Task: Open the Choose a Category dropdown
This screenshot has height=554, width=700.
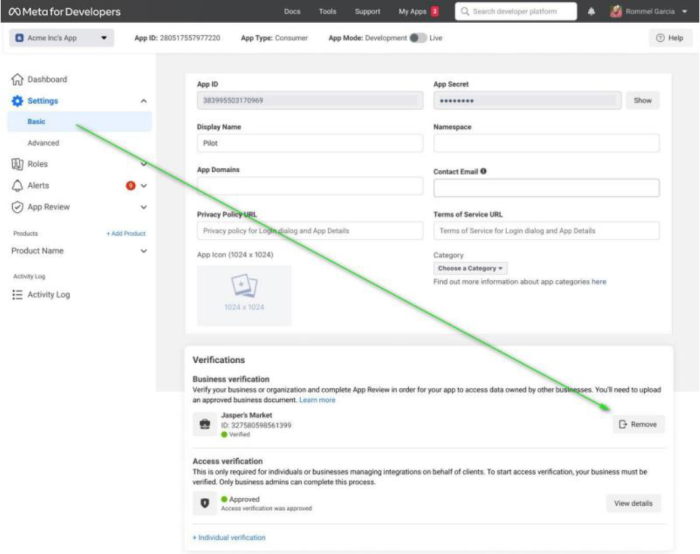Action: pyautogui.click(x=471, y=268)
